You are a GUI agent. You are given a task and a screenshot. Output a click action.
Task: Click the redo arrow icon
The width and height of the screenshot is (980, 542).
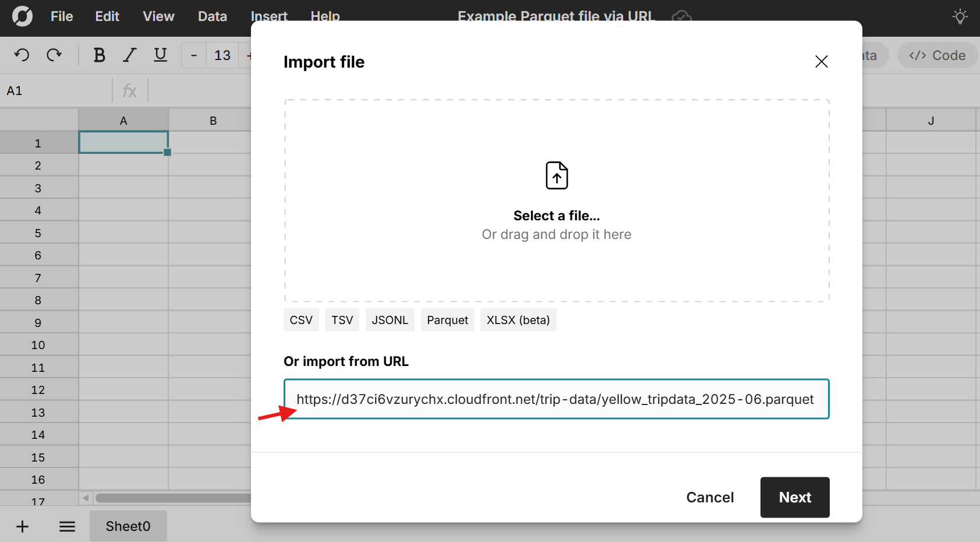click(x=54, y=55)
